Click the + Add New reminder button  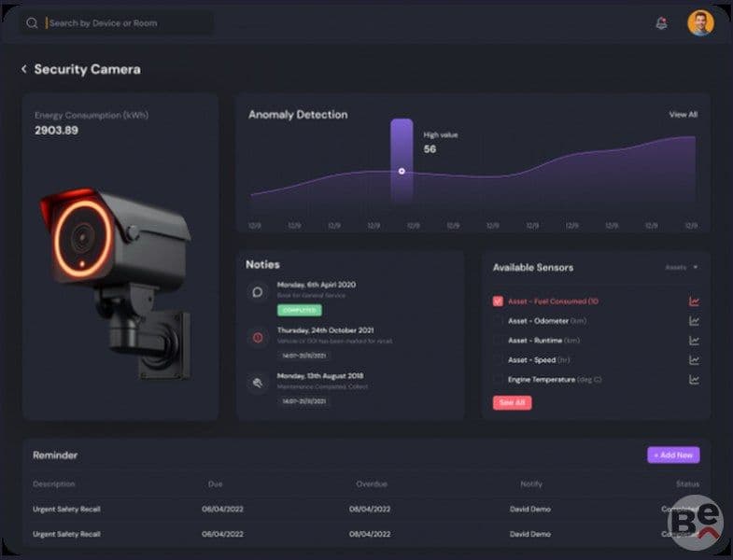[x=673, y=455]
